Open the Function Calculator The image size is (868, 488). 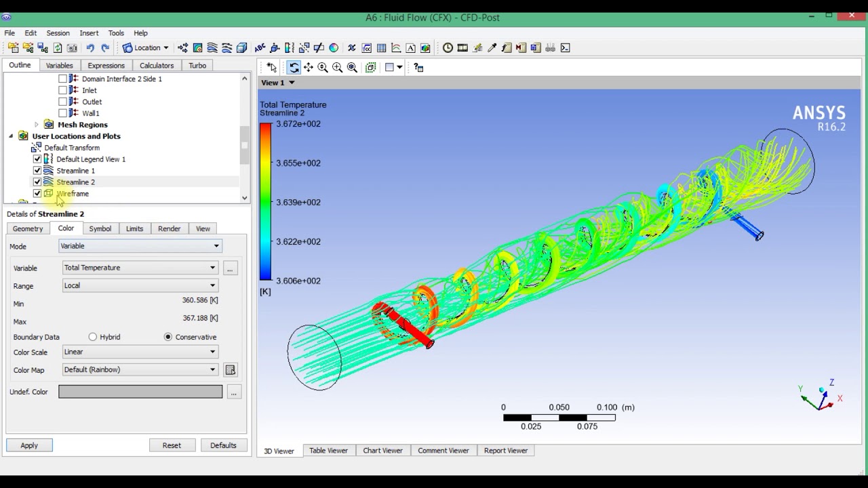507,48
